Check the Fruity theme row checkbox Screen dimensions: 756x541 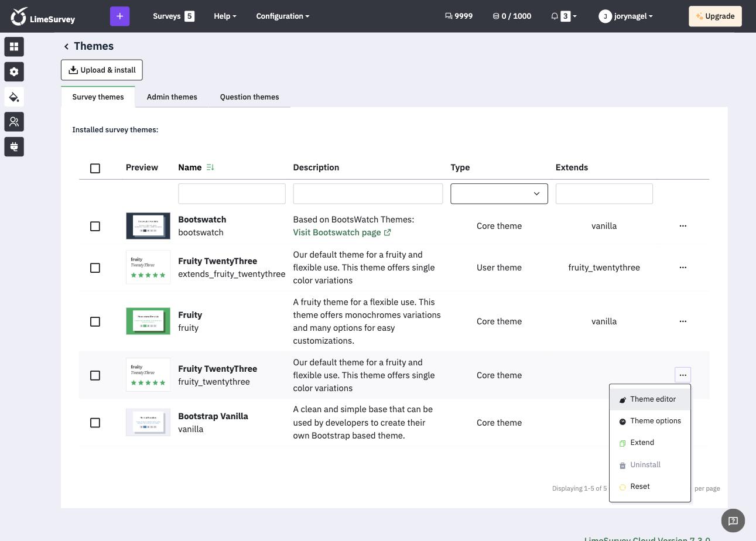click(x=95, y=322)
